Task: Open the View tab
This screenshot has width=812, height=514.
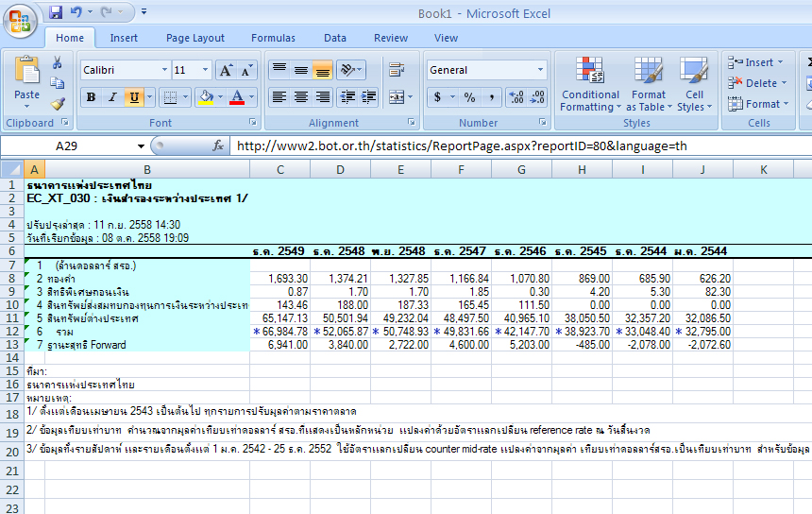Action: click(x=446, y=38)
